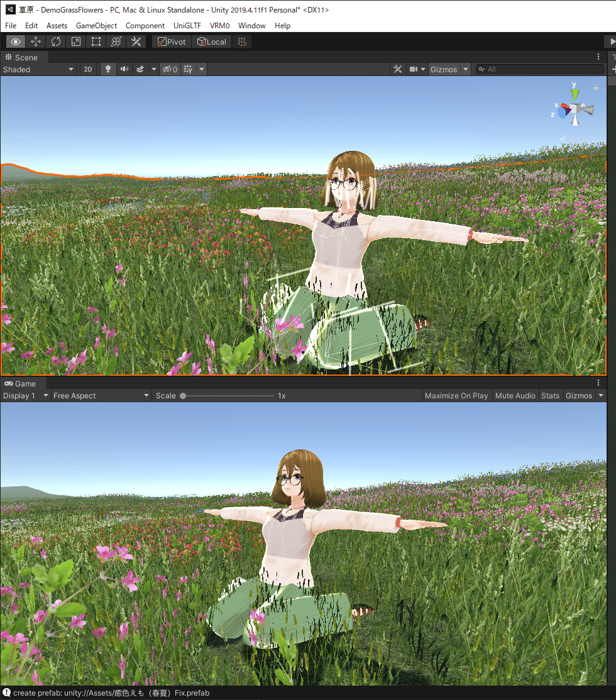Screen dimensions: 616x700
Task: Toggle hidden objects visibility count
Action: pyautogui.click(x=170, y=69)
